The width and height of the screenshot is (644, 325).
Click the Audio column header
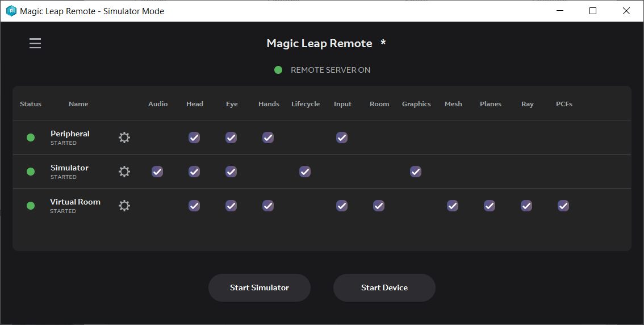coord(158,104)
